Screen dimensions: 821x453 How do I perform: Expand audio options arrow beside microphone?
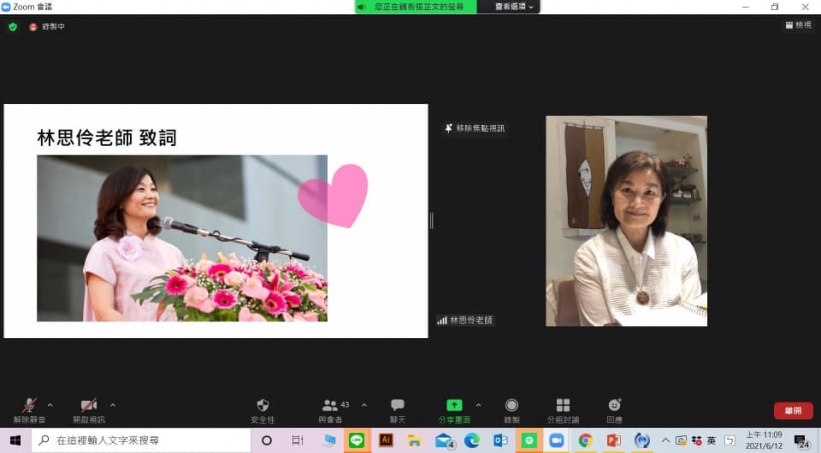tap(50, 405)
